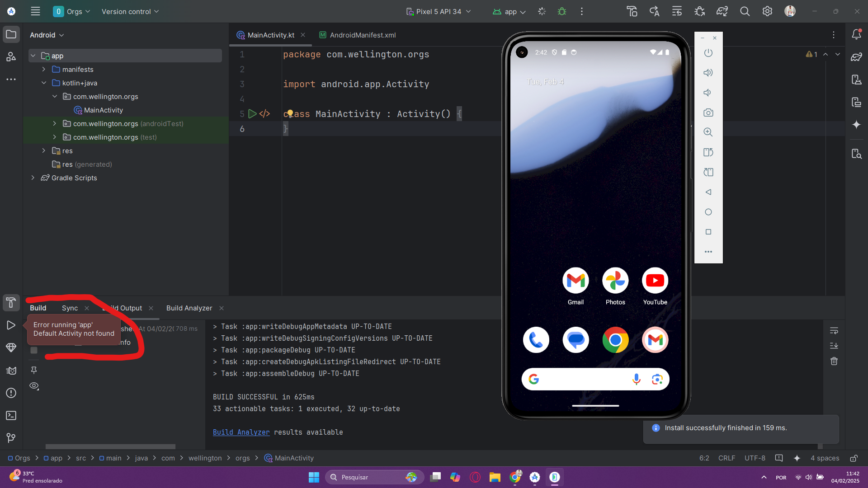Open Search Everywhere magnifier
The height and width of the screenshot is (488, 868).
pos(745,12)
